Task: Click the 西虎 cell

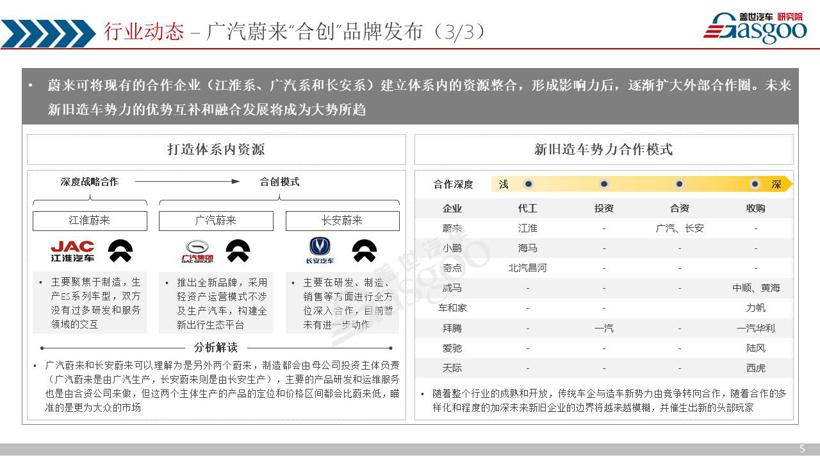Action: 756,368
